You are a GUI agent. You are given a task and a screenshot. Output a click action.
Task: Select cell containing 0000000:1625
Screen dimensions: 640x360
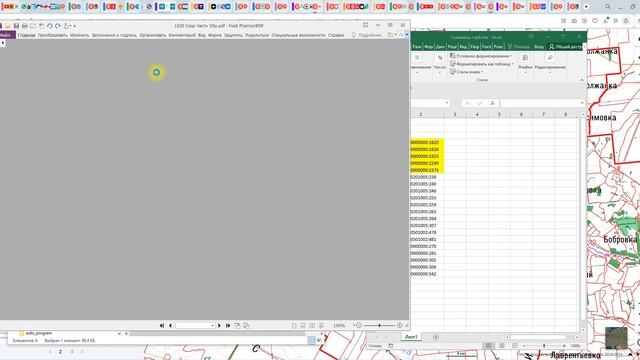pyautogui.click(x=427, y=142)
